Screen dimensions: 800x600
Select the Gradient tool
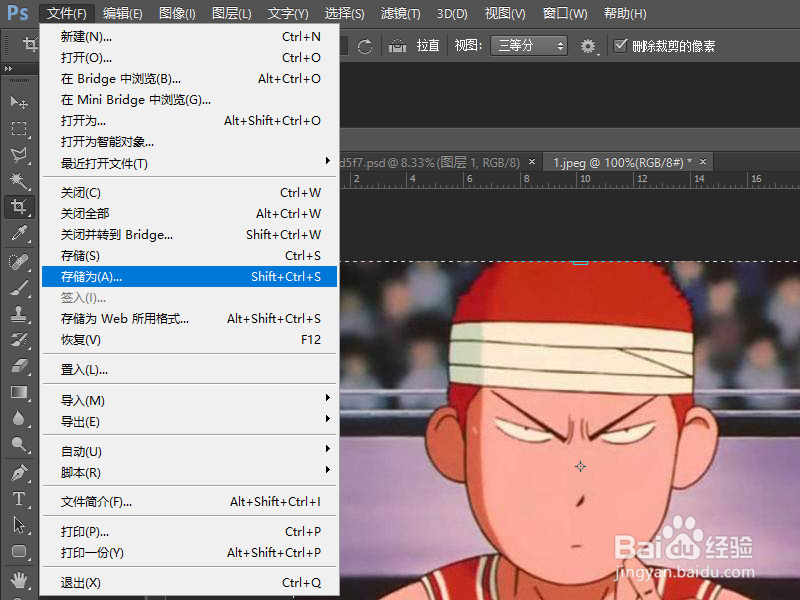coord(19,392)
